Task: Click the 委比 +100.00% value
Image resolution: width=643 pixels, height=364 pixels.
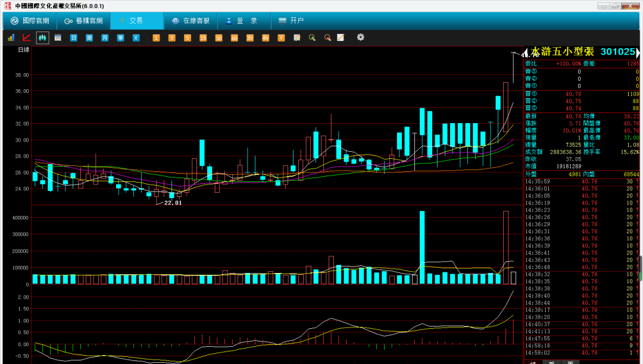Action: pyautogui.click(x=569, y=64)
